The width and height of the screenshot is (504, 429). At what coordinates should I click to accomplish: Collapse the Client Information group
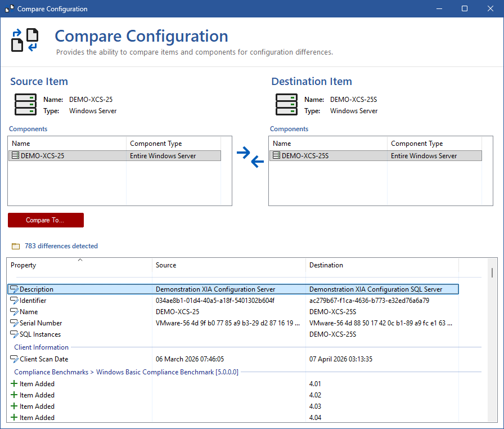pos(42,347)
